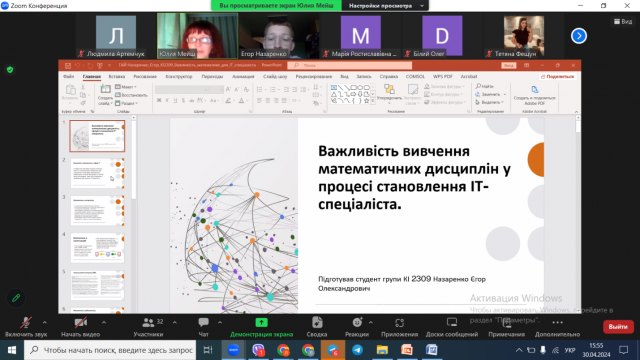Click the taskbar search box

coord(110,350)
